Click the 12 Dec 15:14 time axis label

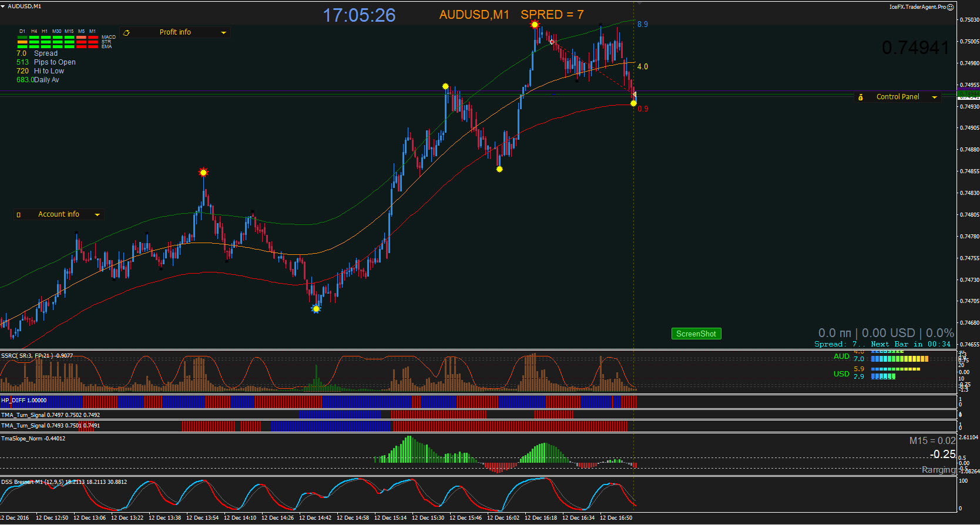(x=390, y=518)
